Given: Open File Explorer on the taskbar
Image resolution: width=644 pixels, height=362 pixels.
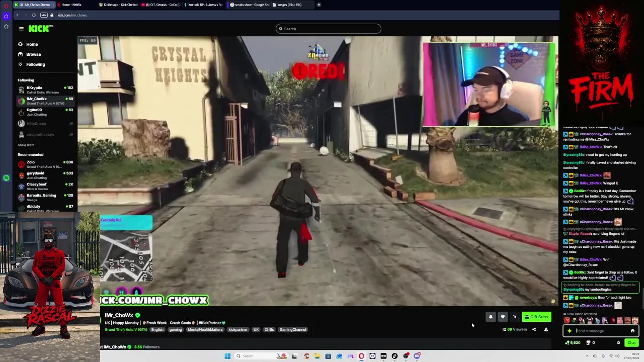Looking at the screenshot, I should (x=317, y=356).
